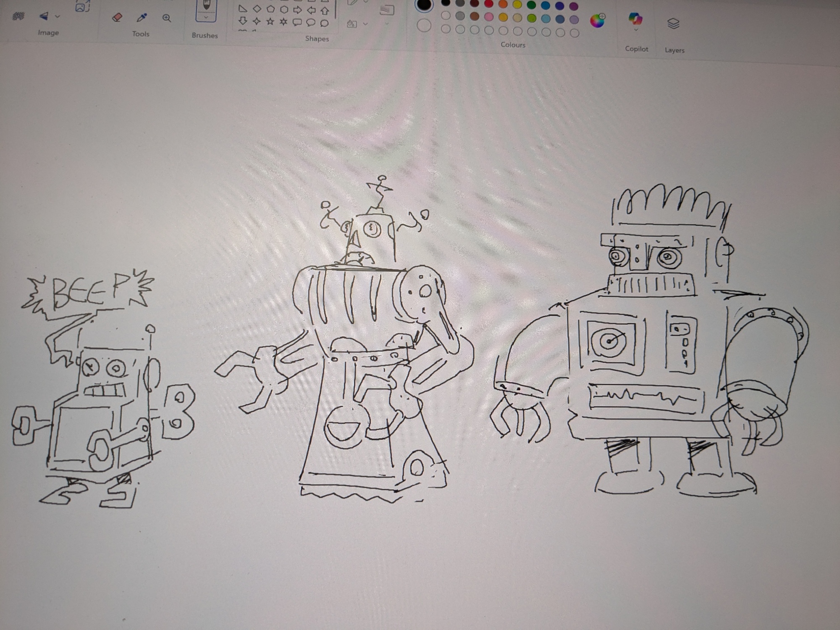Select the Colour picker eyedropper tool

click(x=142, y=18)
